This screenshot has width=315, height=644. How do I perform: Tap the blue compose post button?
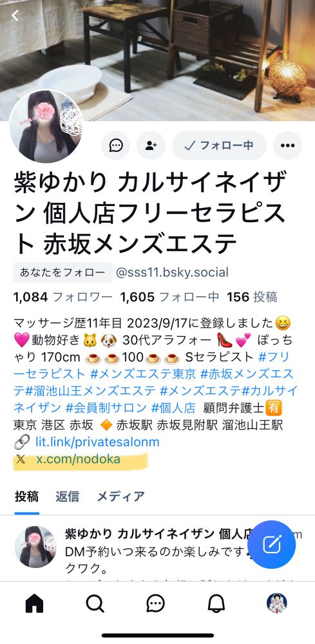[x=271, y=544]
